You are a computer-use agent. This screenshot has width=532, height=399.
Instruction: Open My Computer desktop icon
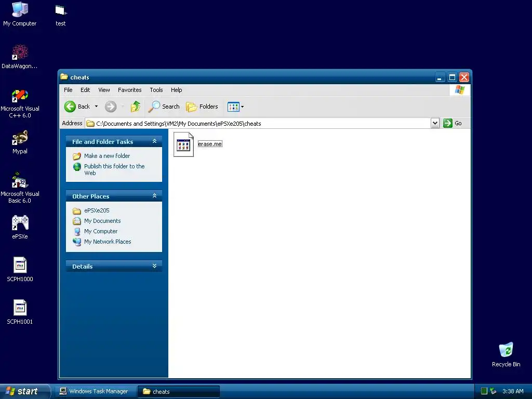click(x=20, y=14)
